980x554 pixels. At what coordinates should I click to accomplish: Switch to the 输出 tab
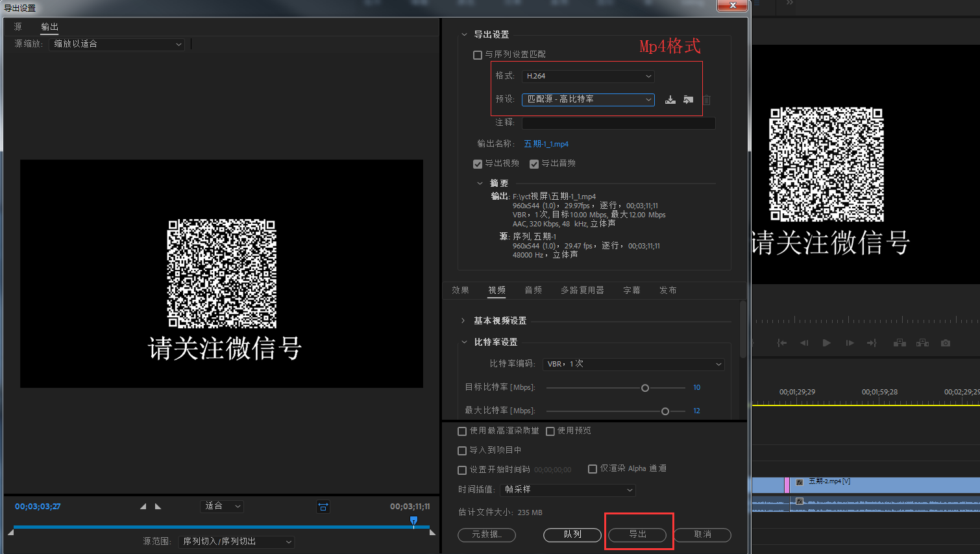click(x=49, y=27)
